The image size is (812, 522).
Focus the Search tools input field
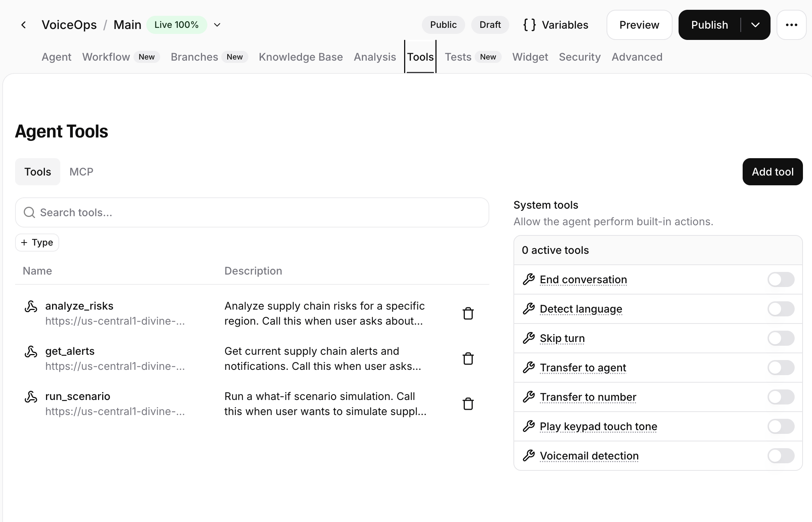[x=252, y=212]
